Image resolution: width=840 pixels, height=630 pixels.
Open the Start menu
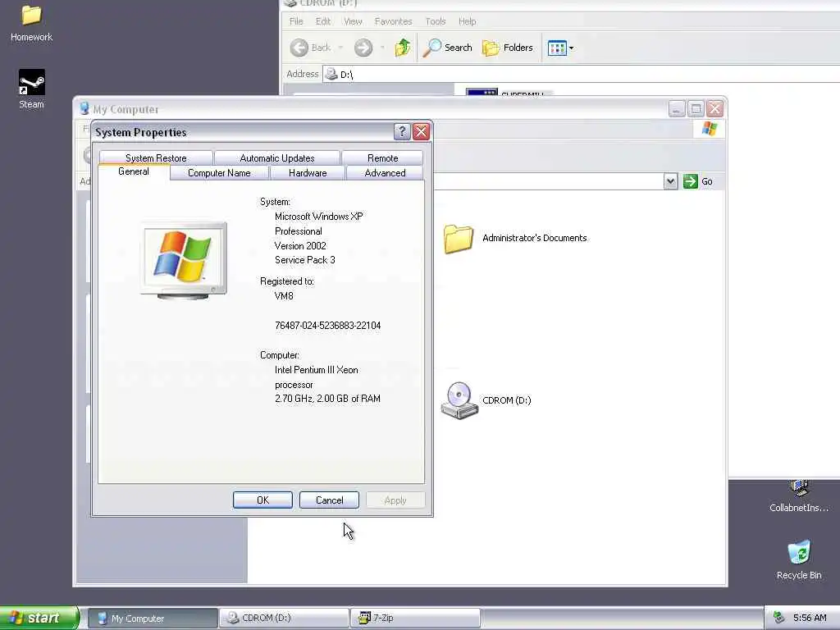(x=39, y=618)
